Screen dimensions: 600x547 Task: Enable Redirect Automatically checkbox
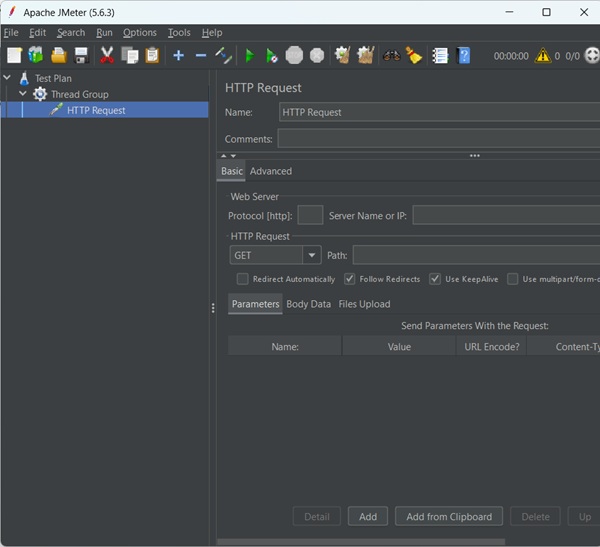243,279
